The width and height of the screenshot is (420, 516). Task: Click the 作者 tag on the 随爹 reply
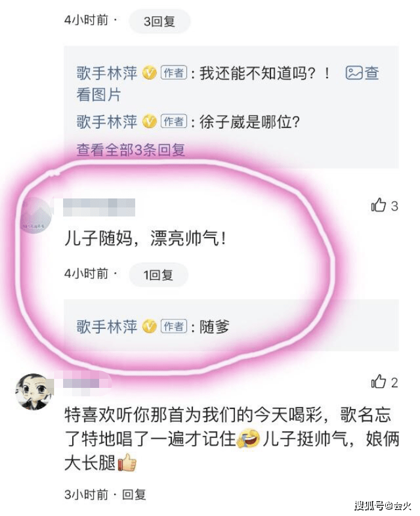174,326
